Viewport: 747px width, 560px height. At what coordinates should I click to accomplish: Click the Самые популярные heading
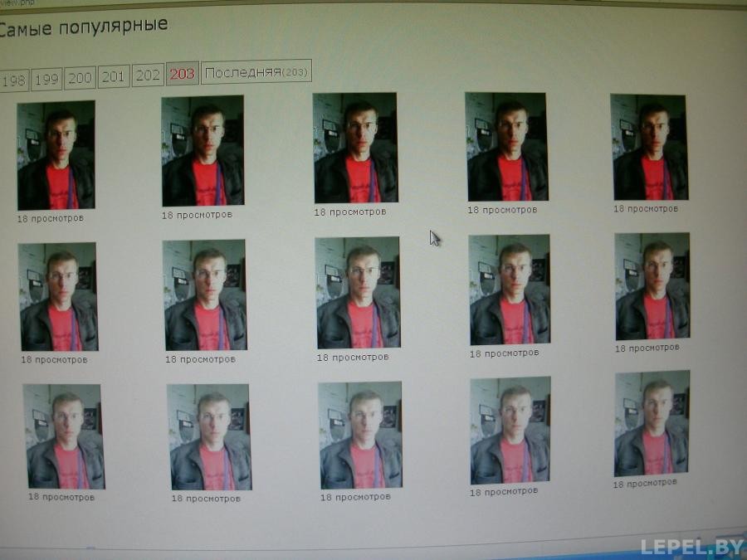tap(82, 27)
